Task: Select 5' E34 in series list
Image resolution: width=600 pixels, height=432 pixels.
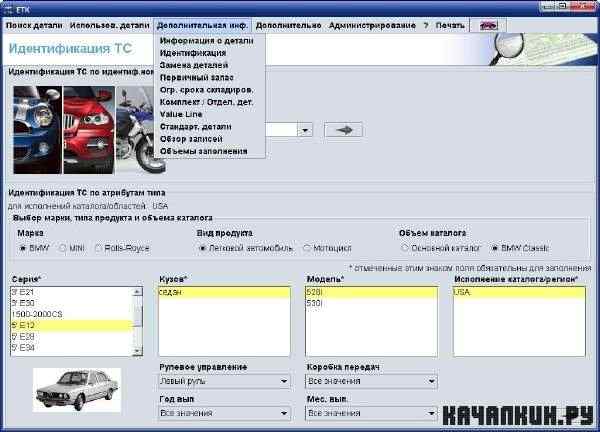Action: pyautogui.click(x=72, y=347)
